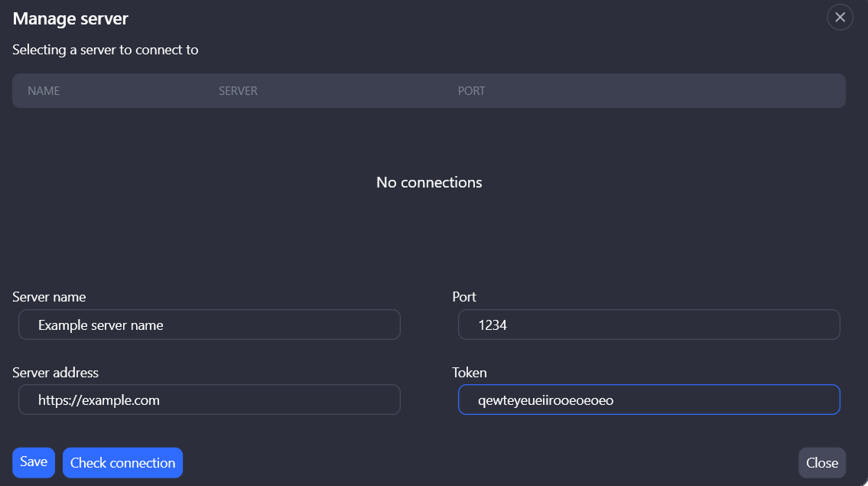Close the Manage server dialog via X icon
Image resolution: width=868 pixels, height=486 pixels.
pos(840,17)
